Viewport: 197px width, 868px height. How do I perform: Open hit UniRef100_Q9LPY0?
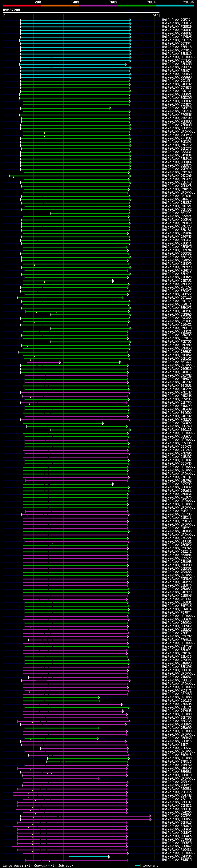[177, 135]
